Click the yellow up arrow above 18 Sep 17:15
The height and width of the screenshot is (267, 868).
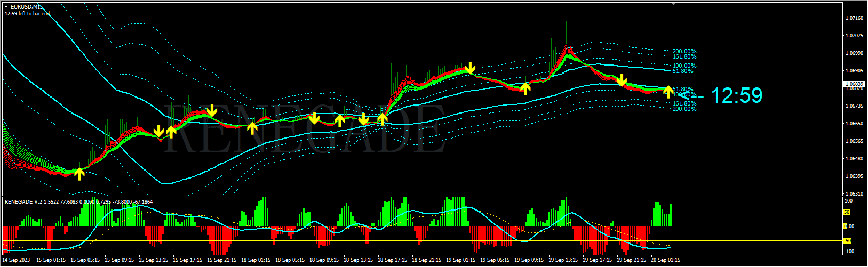pyautogui.click(x=382, y=118)
